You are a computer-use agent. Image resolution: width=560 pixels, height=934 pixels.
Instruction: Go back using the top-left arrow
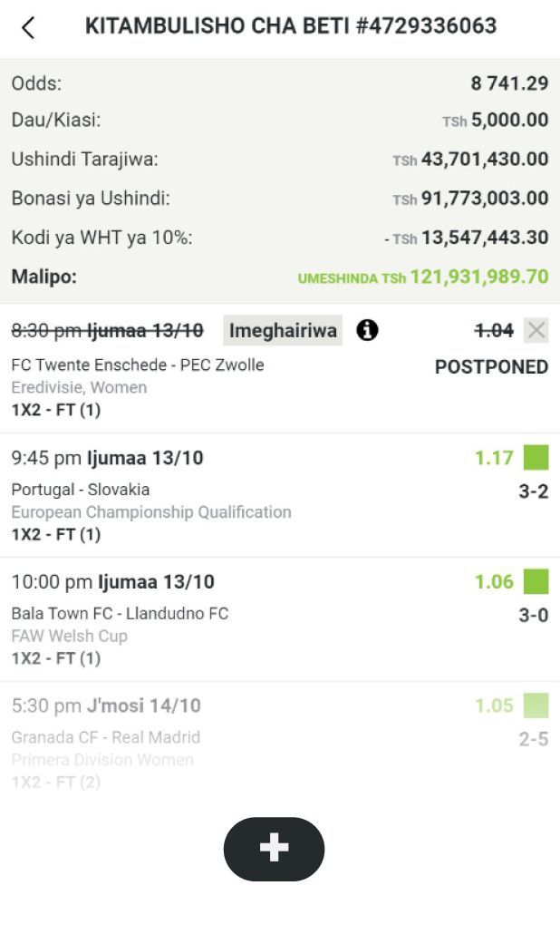click(28, 27)
